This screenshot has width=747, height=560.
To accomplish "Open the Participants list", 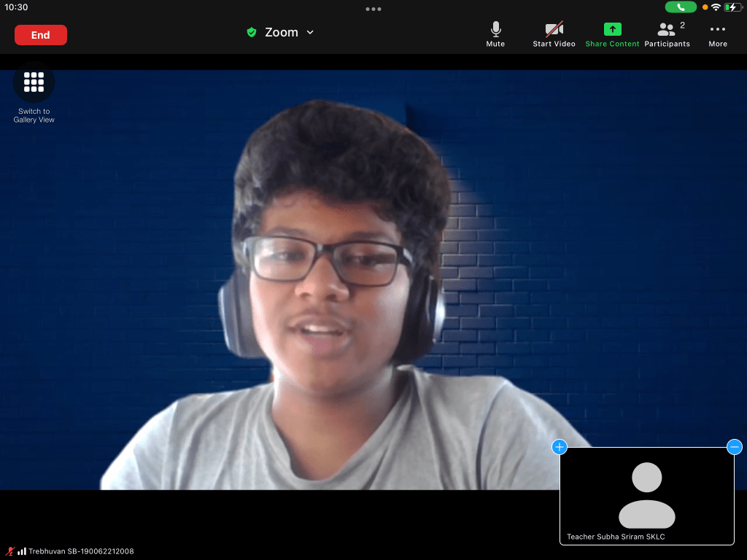I will [667, 34].
